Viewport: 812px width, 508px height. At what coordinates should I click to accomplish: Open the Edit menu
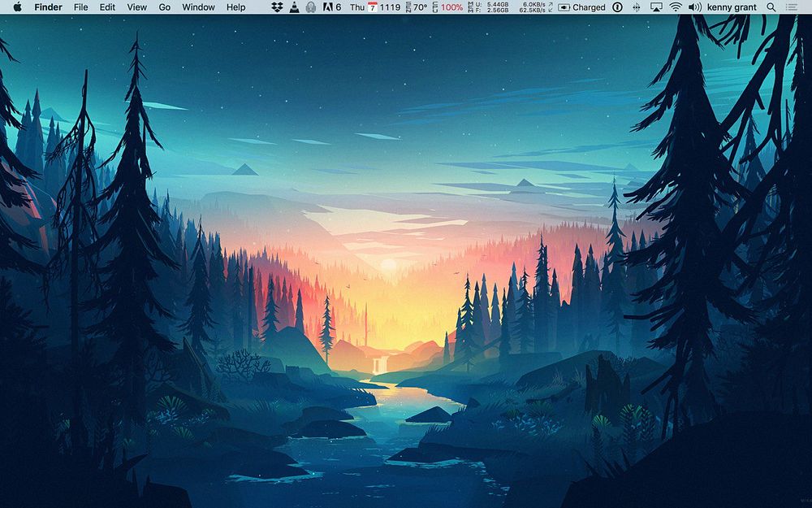pos(107,7)
